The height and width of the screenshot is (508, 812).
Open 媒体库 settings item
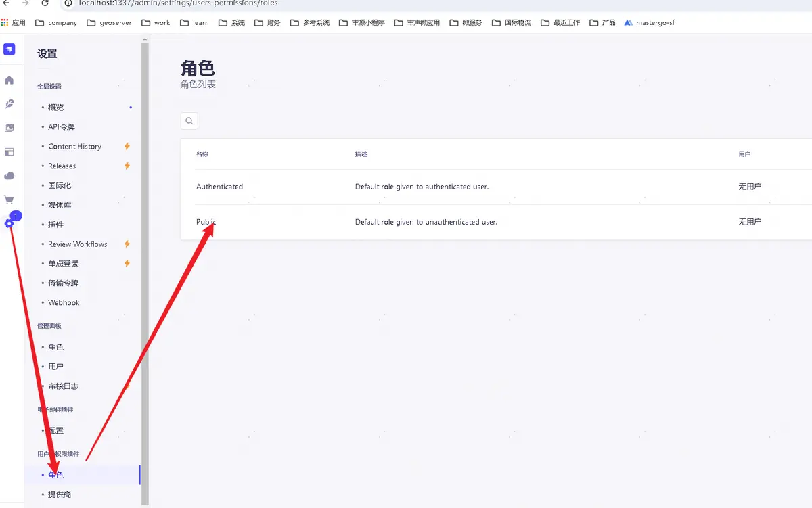pyautogui.click(x=60, y=205)
